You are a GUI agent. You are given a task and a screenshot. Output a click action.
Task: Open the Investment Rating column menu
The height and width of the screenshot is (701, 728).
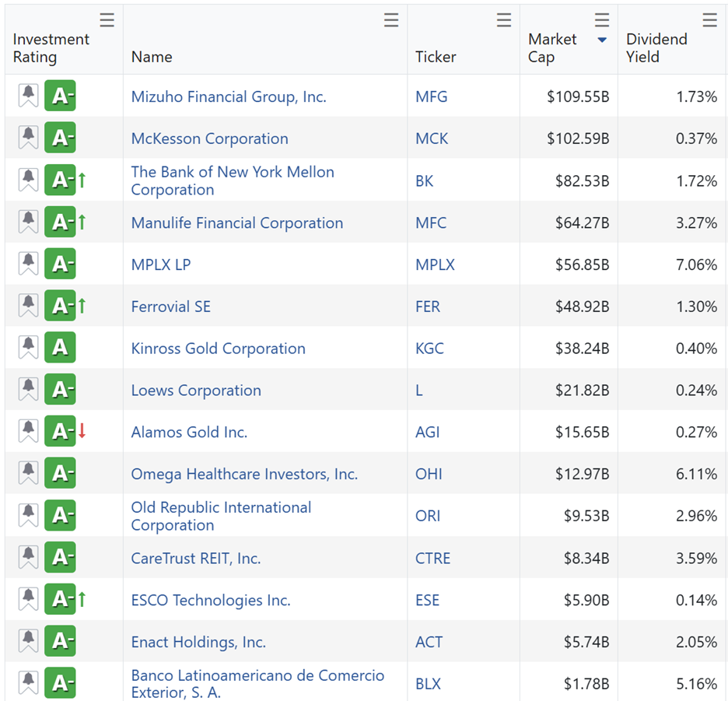point(107,20)
